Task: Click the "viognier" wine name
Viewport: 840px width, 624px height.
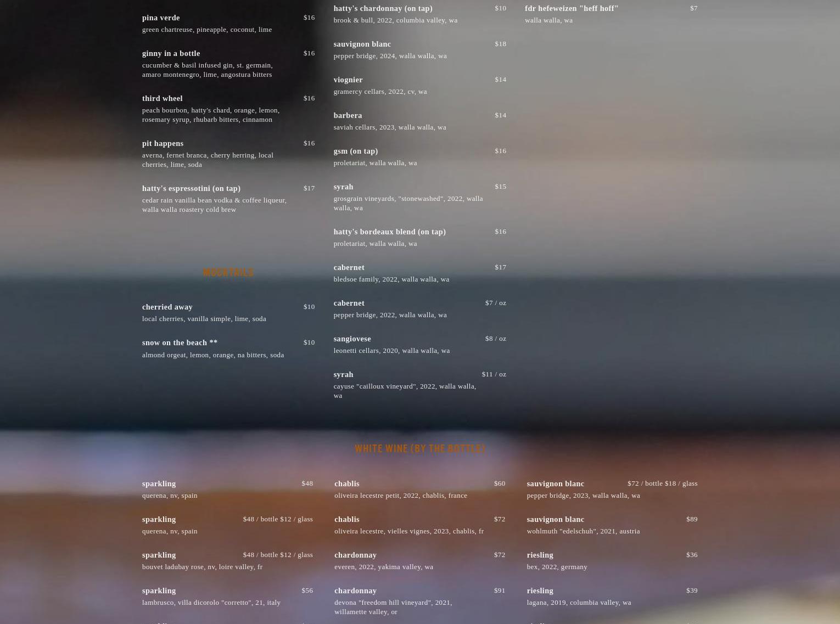Action: 348,80
